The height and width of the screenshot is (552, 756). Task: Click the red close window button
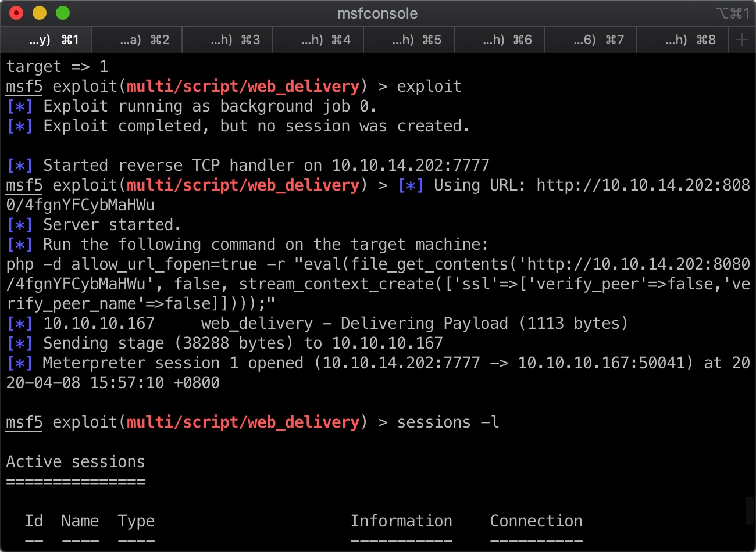(x=16, y=13)
